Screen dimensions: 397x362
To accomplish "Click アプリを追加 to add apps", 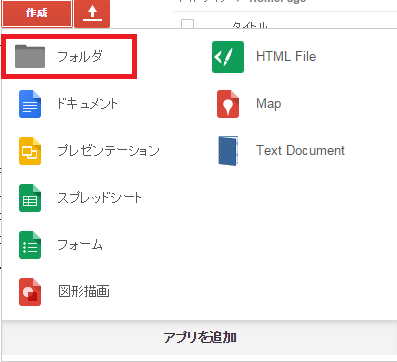I will [x=200, y=337].
